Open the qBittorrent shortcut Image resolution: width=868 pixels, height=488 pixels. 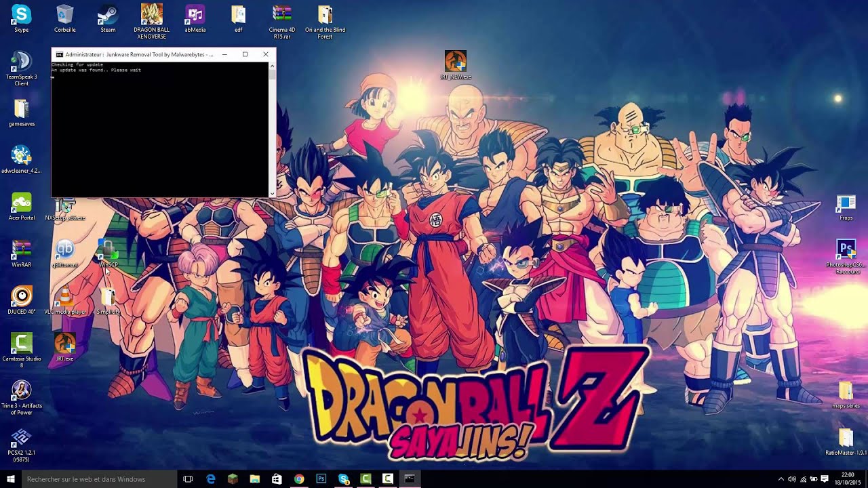65,253
